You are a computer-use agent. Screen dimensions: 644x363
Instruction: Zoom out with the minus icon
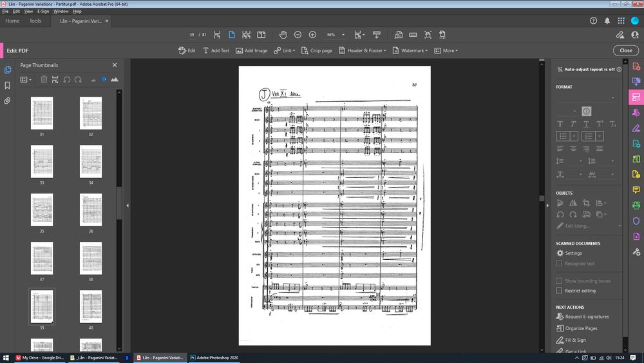(298, 35)
